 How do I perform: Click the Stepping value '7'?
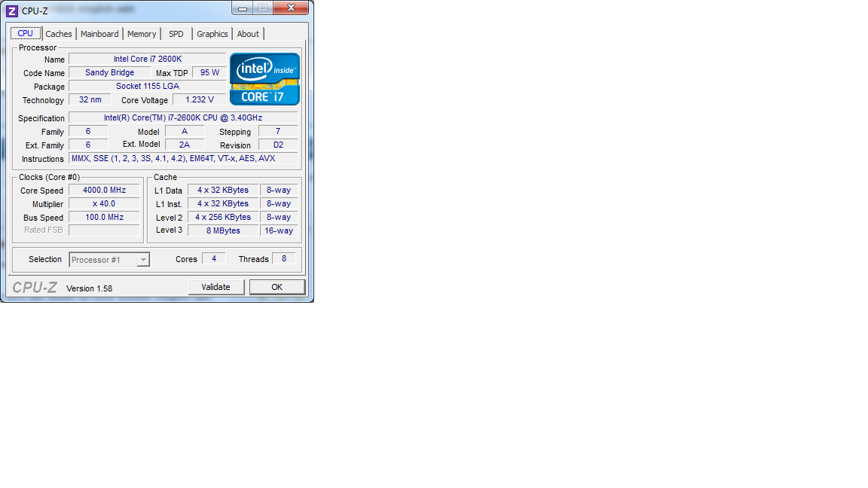point(278,131)
